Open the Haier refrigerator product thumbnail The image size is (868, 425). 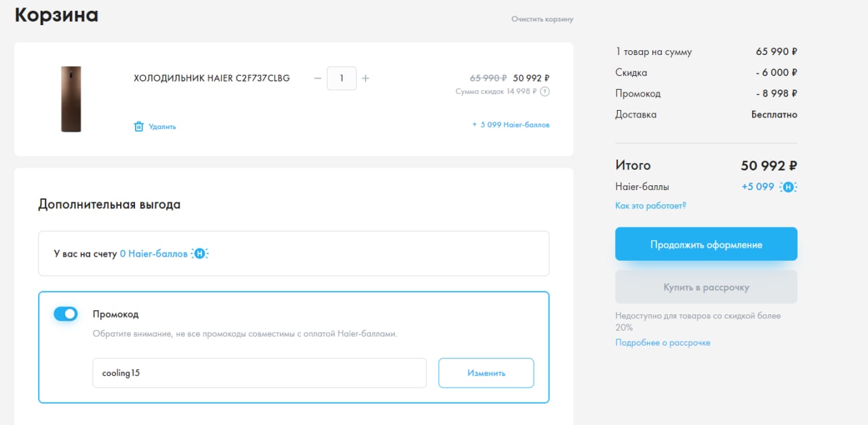pyautogui.click(x=71, y=99)
